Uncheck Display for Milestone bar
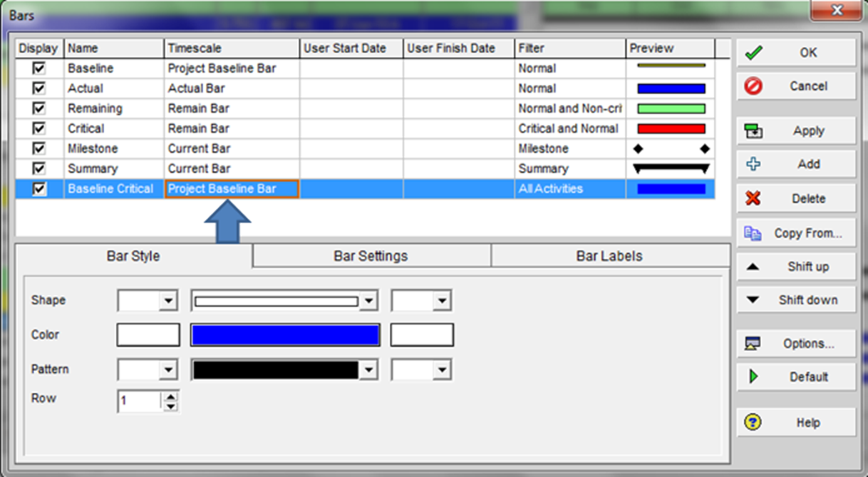This screenshot has width=868, height=477. tap(39, 148)
